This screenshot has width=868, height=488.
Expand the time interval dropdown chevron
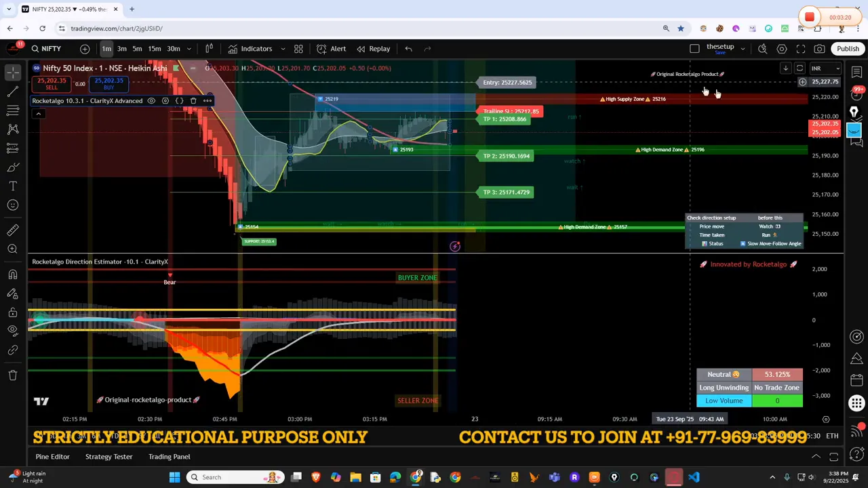click(x=189, y=49)
